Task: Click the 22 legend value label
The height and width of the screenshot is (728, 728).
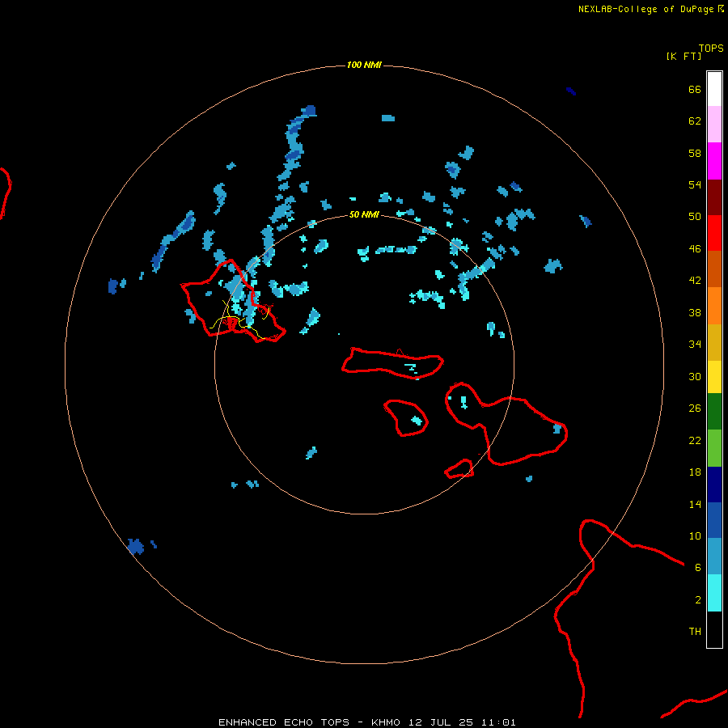Action: (695, 441)
